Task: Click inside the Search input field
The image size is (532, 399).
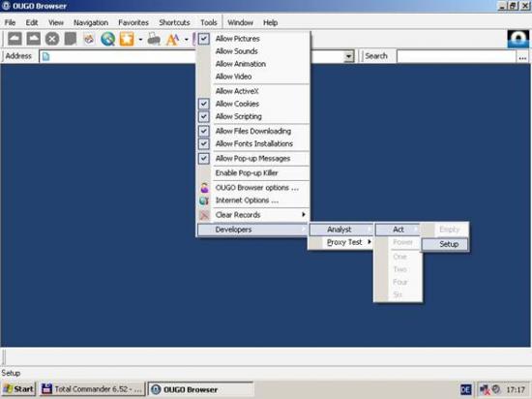Action: [x=457, y=56]
